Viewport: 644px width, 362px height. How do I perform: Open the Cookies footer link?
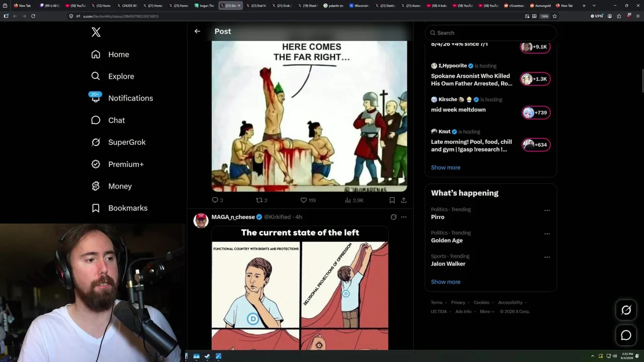click(x=481, y=303)
